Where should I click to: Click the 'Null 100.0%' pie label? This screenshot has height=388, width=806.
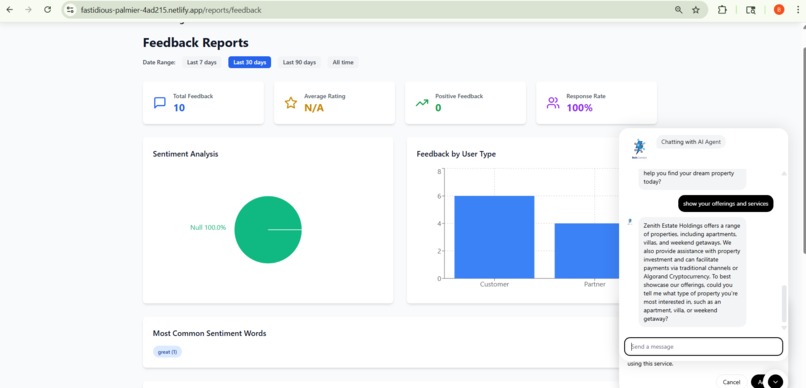[208, 227]
